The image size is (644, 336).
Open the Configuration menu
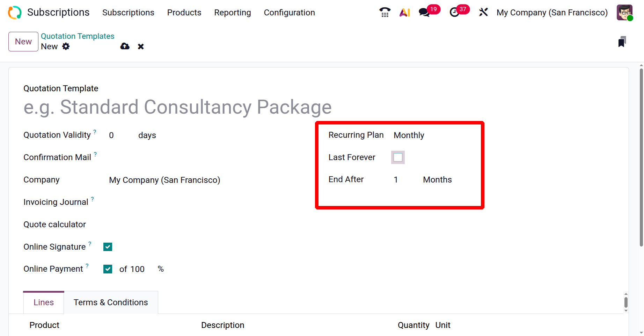(289, 13)
